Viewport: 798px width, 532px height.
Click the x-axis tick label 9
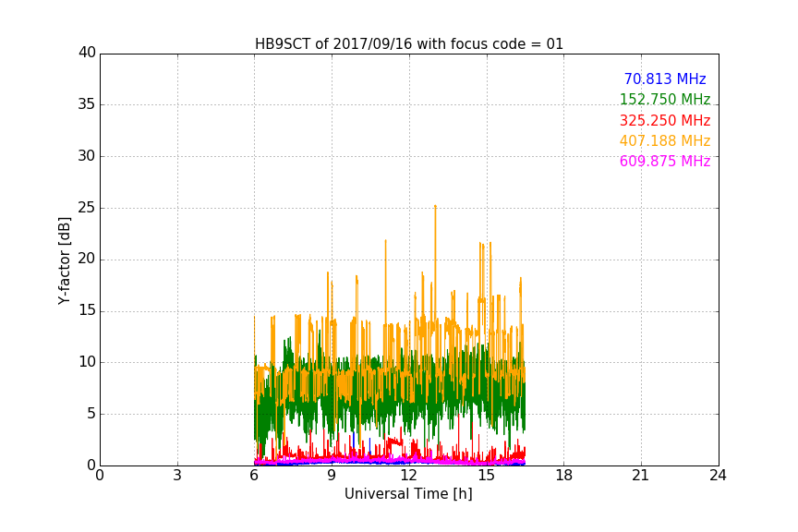(x=332, y=476)
